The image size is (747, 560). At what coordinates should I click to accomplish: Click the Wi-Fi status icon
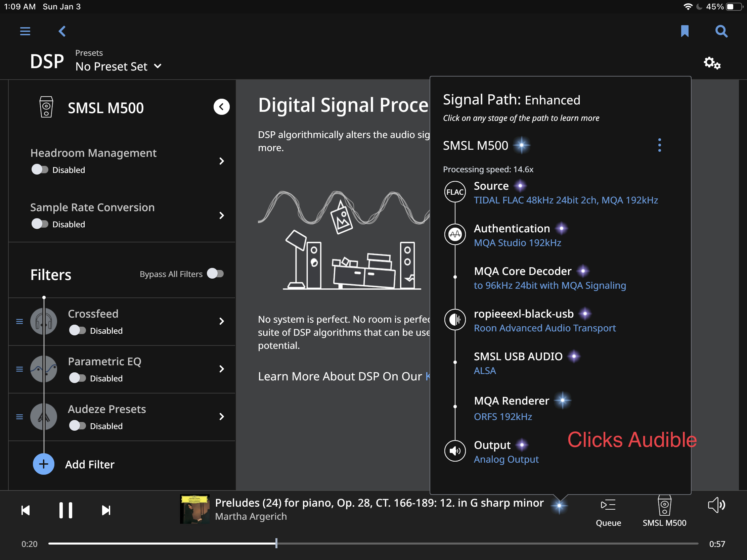(x=688, y=7)
